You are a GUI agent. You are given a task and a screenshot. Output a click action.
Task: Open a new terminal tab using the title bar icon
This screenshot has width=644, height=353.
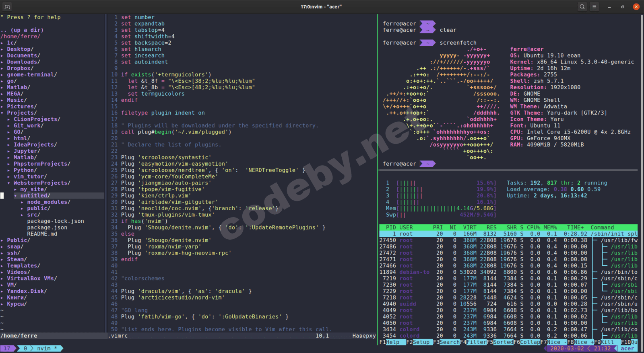tap(7, 6)
